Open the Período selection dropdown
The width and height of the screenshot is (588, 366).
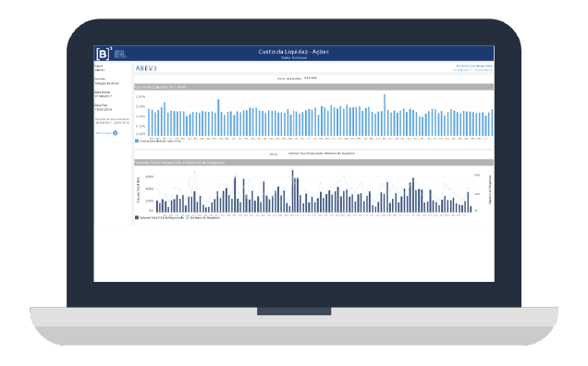[x=107, y=83]
